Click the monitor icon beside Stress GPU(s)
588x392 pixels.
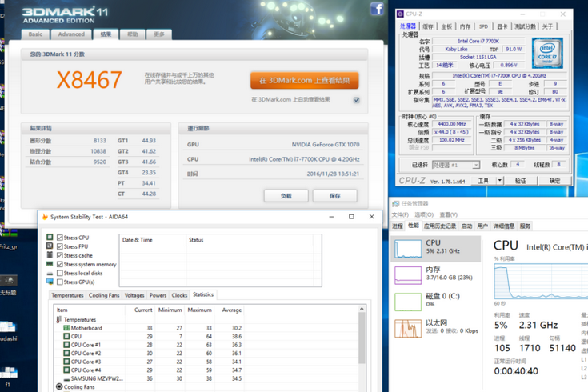coord(50,282)
